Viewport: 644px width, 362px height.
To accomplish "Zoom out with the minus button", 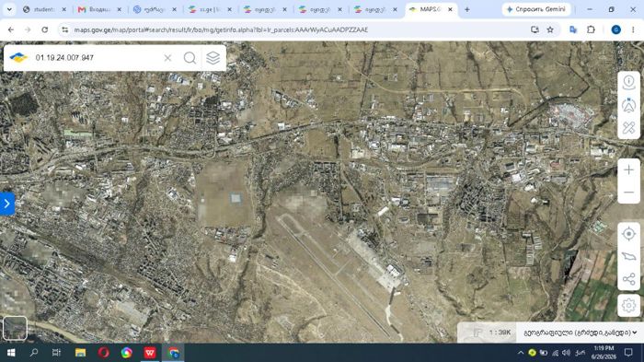I will tap(628, 193).
